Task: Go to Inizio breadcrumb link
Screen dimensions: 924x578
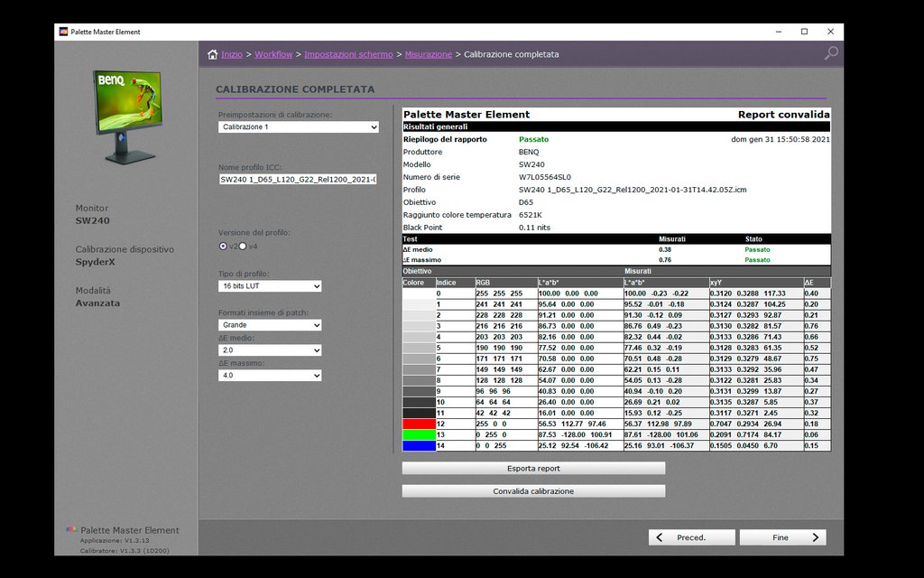Action: [232, 54]
